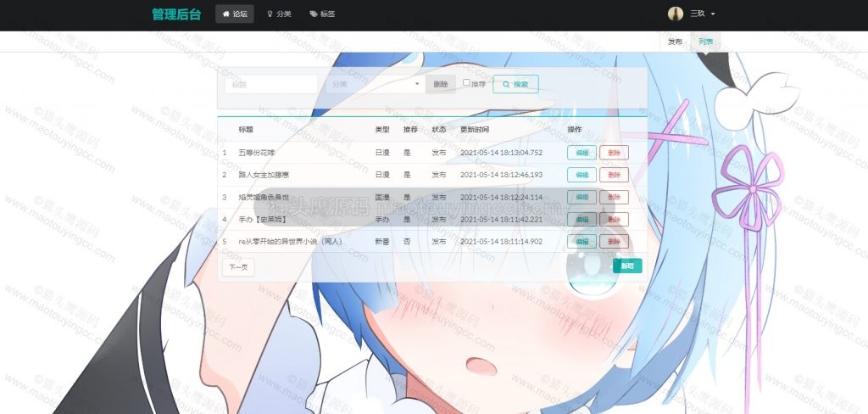Screen dimensions: 868x414
Task: Click 手办 type cell in row 4
Action: 382,220
